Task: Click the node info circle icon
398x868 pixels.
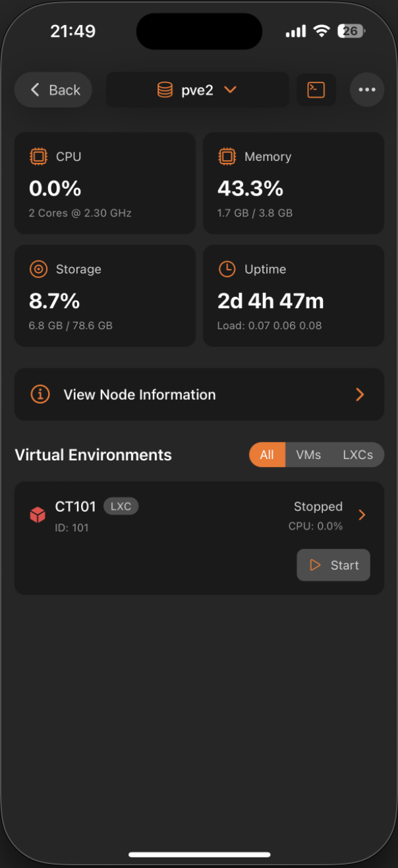Action: click(x=40, y=394)
